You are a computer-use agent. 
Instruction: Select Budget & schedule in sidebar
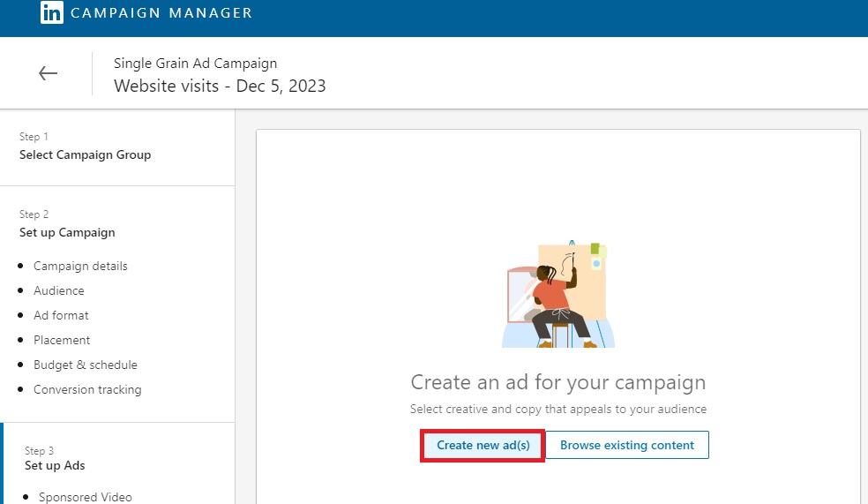[x=86, y=365]
